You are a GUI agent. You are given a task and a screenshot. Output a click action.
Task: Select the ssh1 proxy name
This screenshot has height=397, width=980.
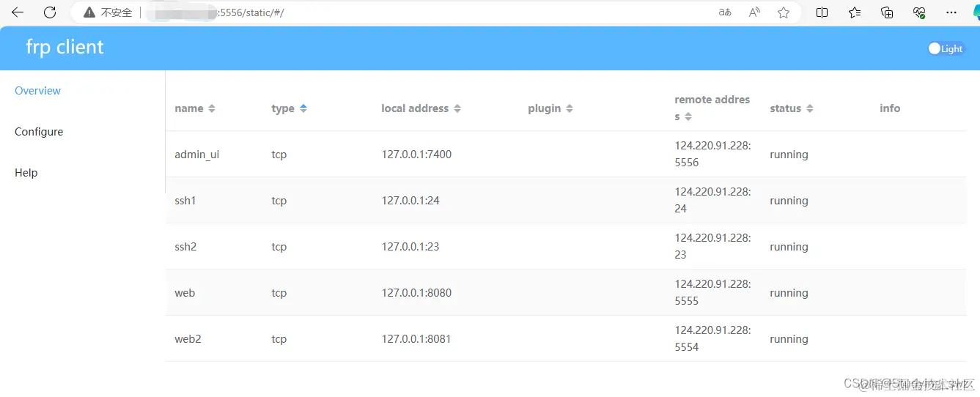tap(185, 201)
